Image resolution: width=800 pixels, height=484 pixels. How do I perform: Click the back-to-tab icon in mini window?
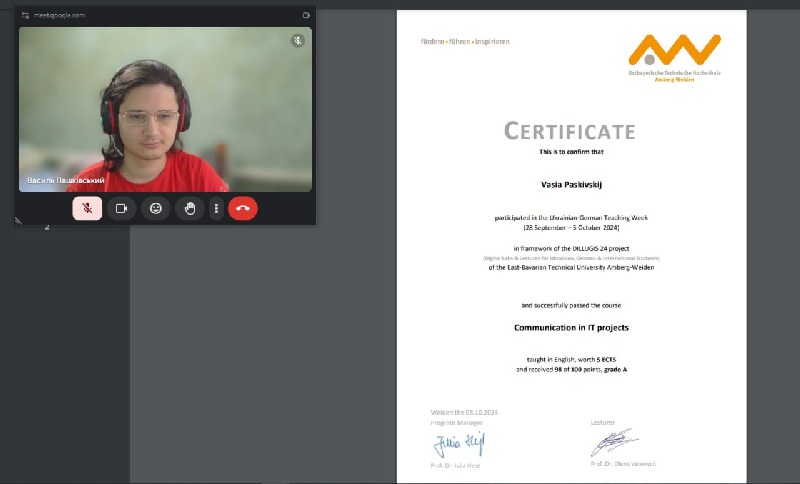(306, 16)
